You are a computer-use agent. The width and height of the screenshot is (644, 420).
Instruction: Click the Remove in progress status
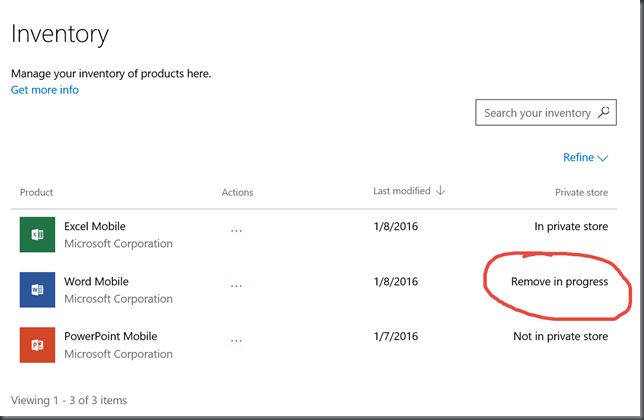pos(559,282)
